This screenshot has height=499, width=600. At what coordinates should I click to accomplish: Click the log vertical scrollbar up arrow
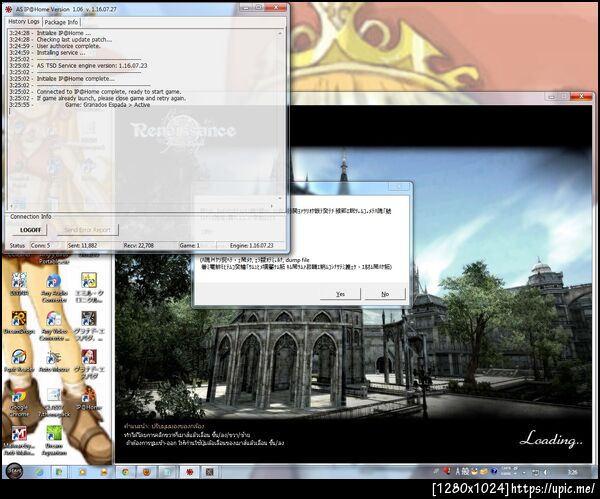coord(280,33)
